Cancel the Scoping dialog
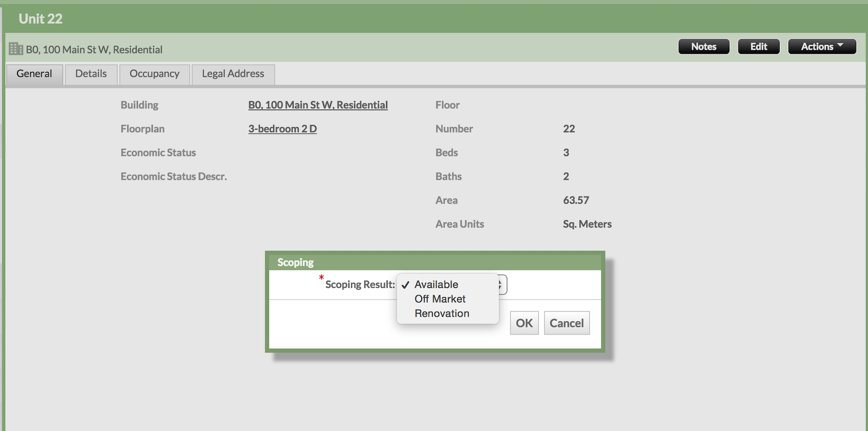This screenshot has width=868, height=431. [566, 323]
